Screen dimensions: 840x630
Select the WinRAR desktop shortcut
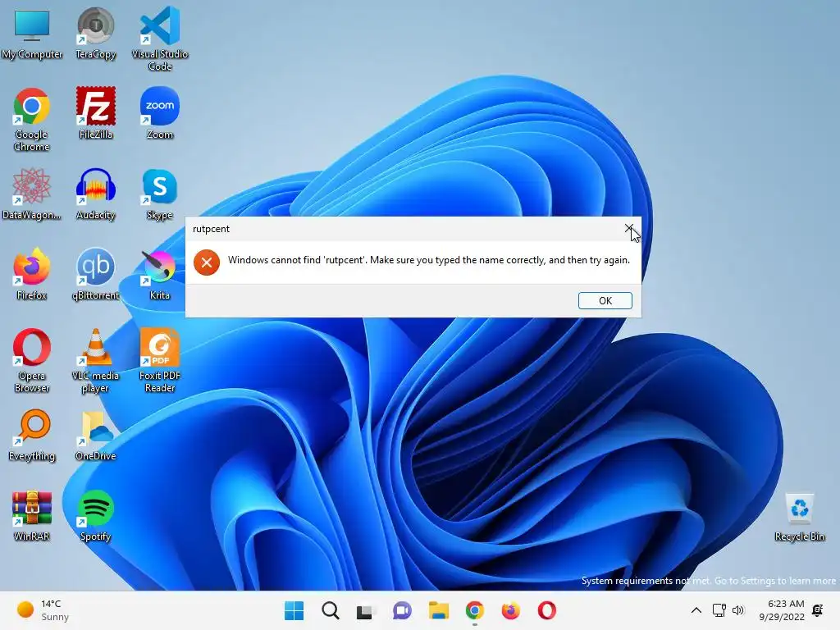click(x=32, y=515)
